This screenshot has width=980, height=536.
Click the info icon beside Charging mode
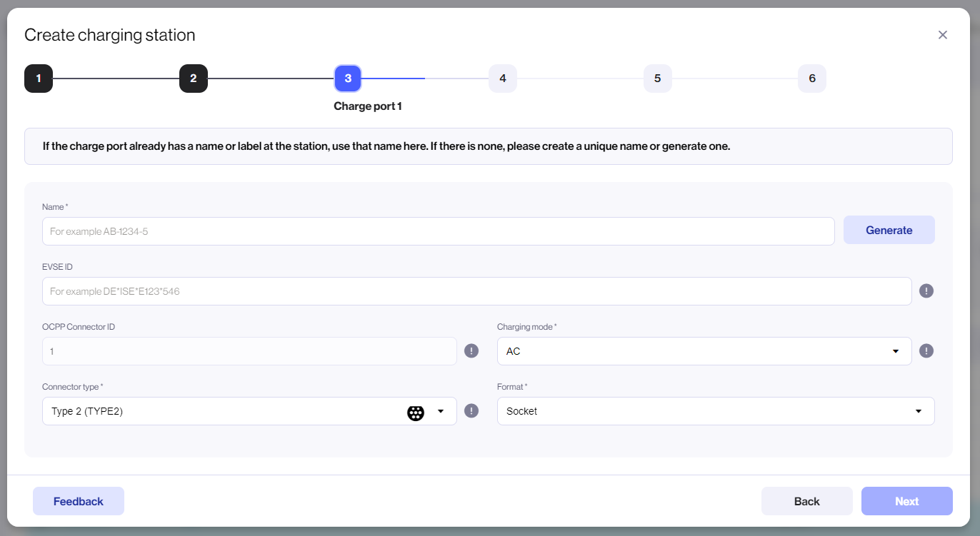(926, 351)
